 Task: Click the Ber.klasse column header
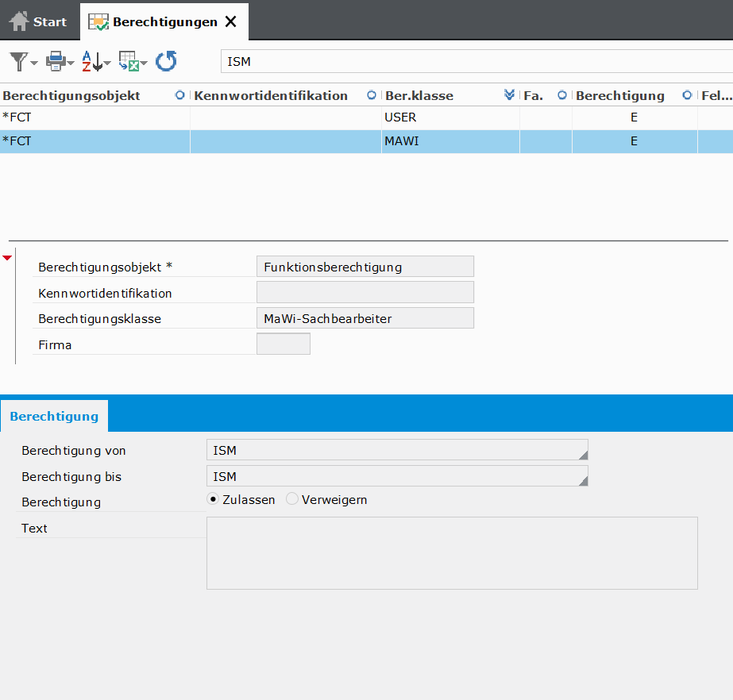tap(450, 95)
